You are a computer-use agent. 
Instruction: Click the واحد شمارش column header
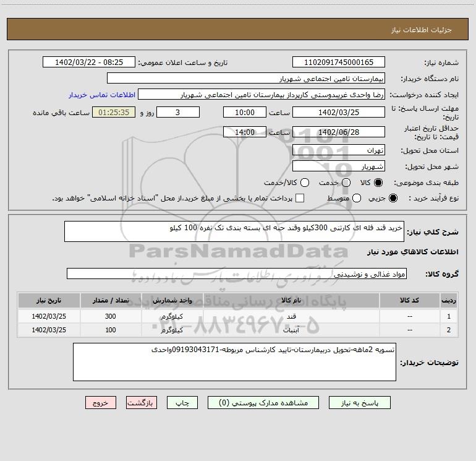click(172, 301)
